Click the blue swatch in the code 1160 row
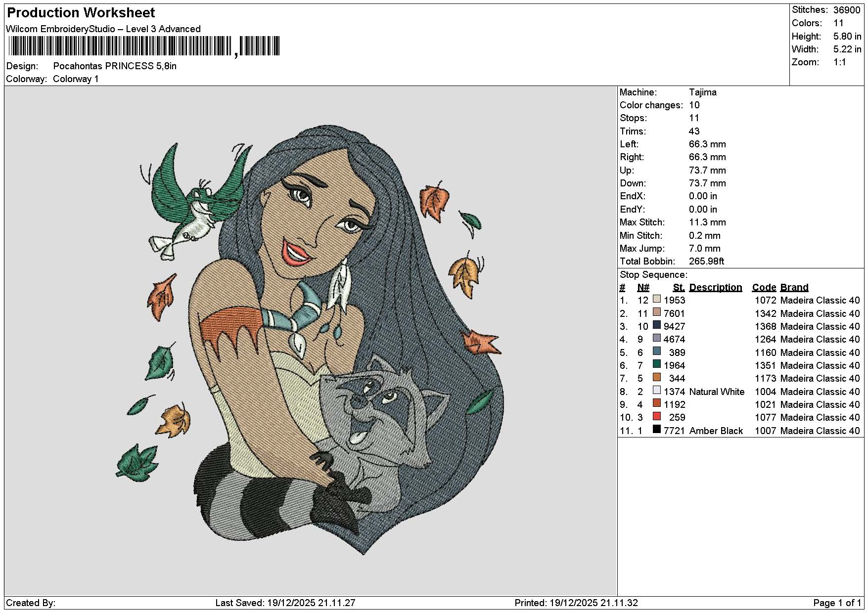This screenshot has height=613, width=868. [657, 351]
